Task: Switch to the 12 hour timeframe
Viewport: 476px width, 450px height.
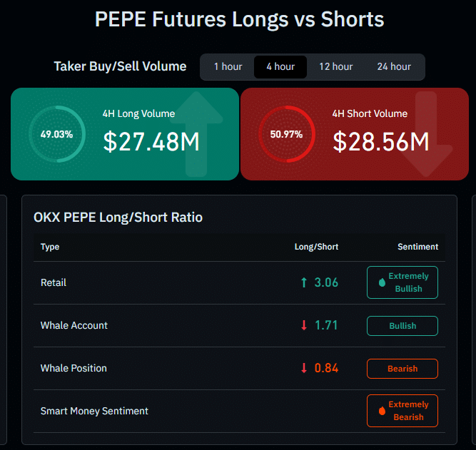Action: click(335, 67)
